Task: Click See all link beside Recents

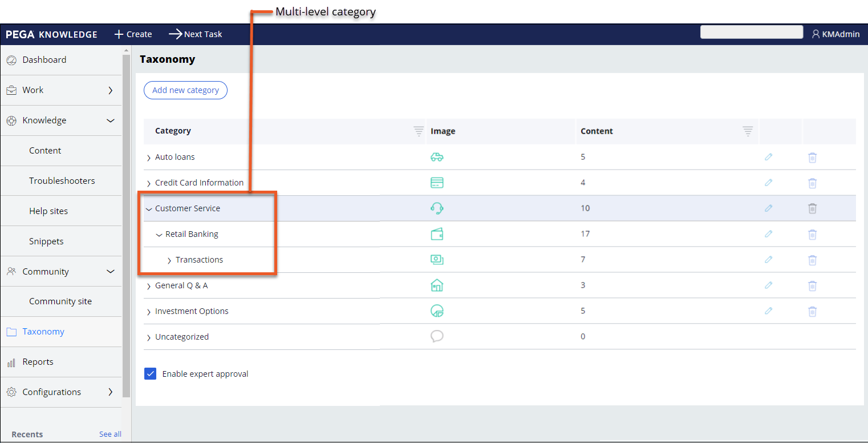Action: pos(110,434)
